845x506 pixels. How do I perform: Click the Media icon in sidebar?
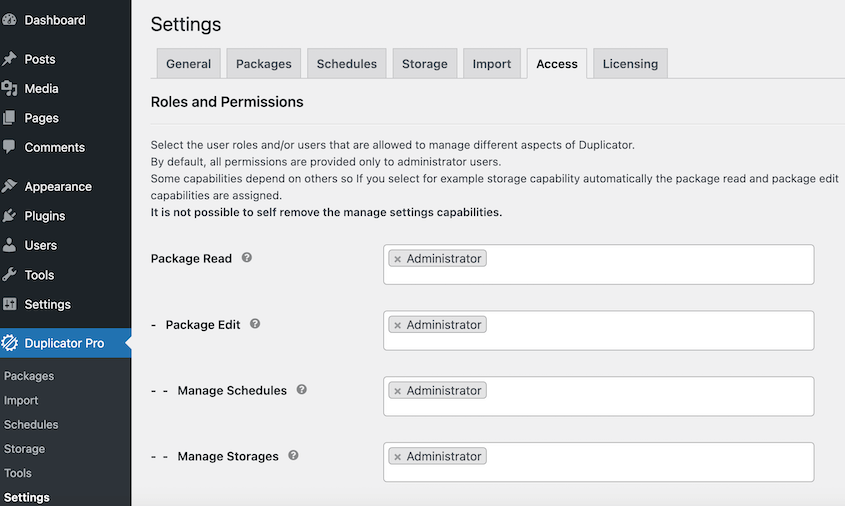pos(9,88)
